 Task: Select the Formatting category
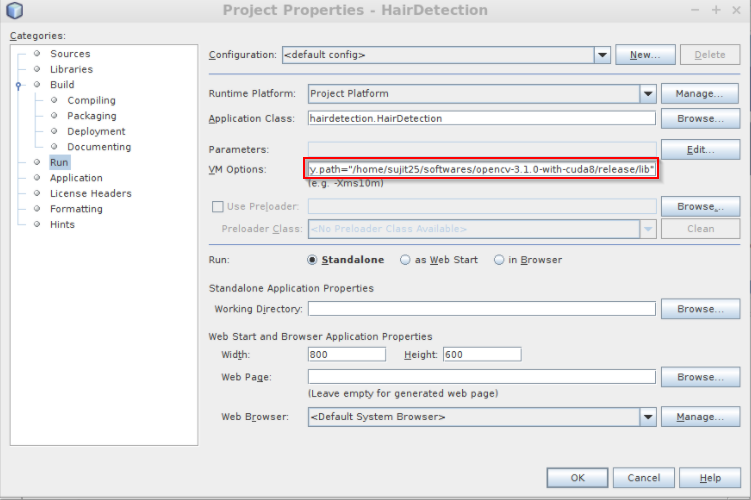[x=76, y=209]
